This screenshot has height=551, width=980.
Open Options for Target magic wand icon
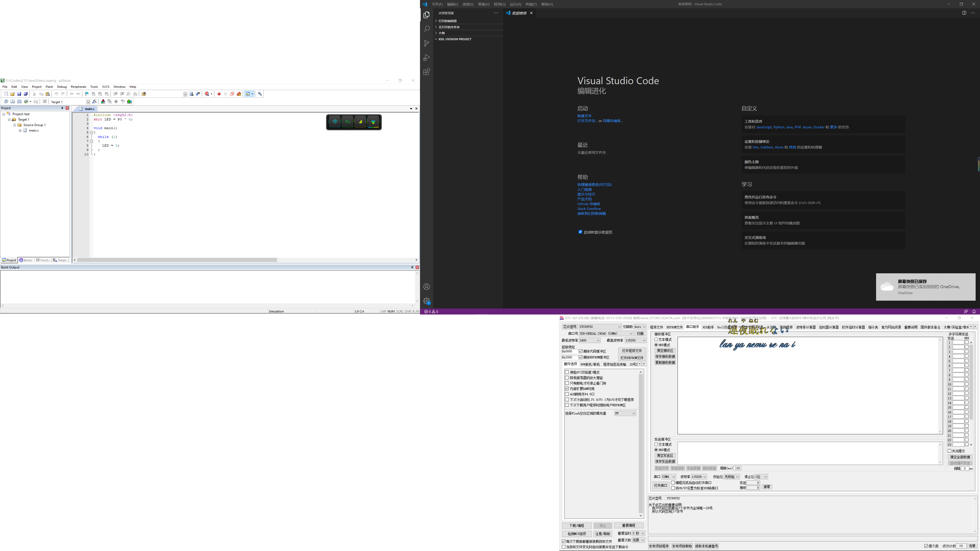tap(95, 101)
